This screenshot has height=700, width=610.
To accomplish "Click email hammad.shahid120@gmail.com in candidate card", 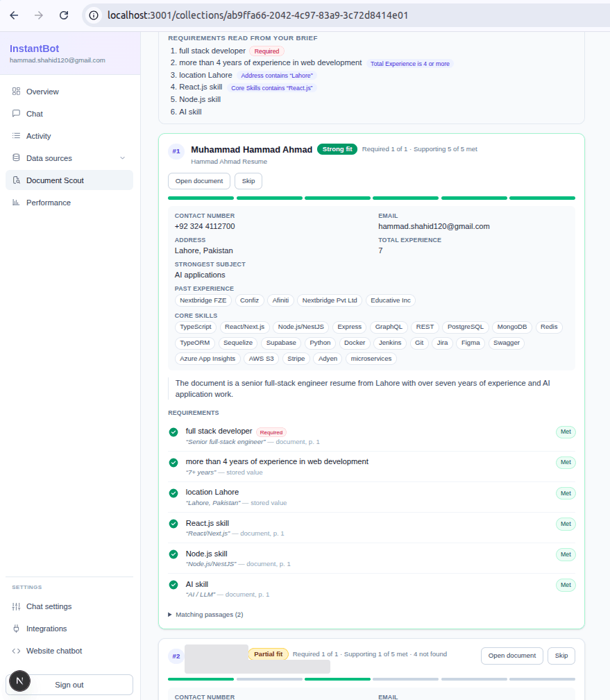I will (x=434, y=226).
